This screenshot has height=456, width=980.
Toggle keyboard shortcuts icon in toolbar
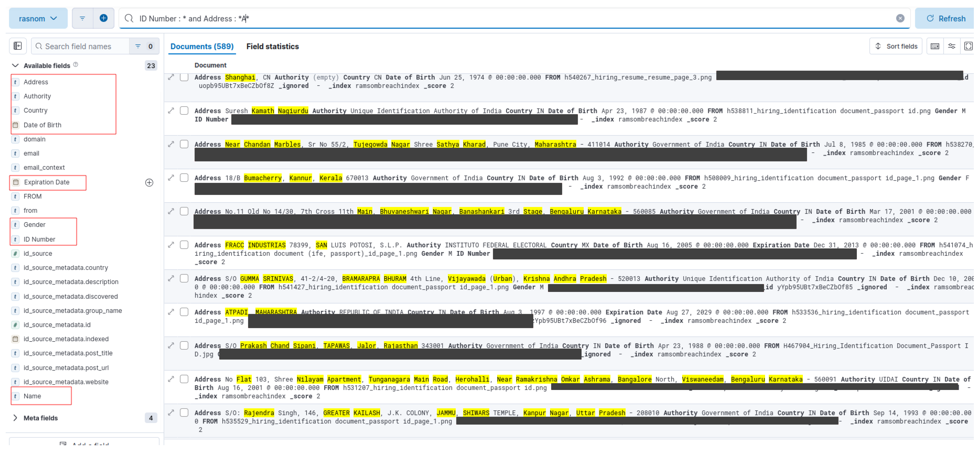934,46
